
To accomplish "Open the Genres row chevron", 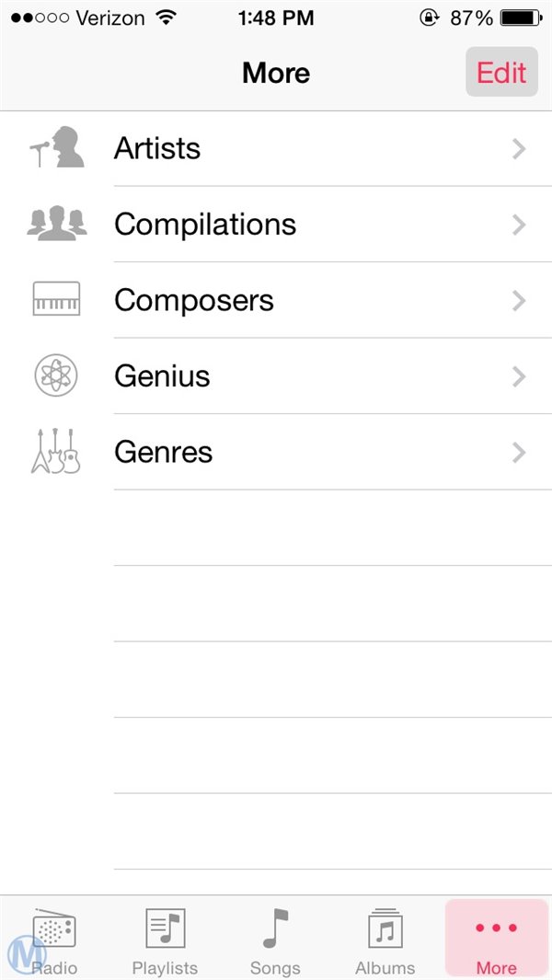I will pos(520,452).
